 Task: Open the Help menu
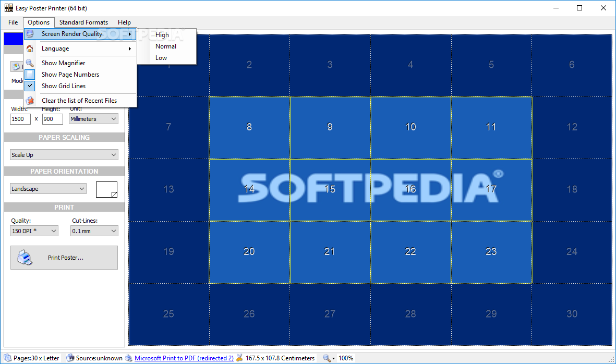(x=124, y=22)
